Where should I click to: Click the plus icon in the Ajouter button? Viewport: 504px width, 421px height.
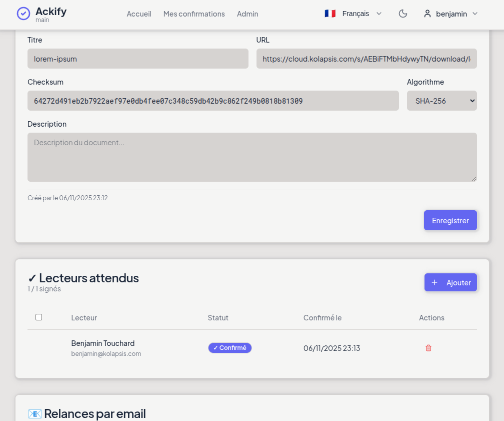click(434, 282)
